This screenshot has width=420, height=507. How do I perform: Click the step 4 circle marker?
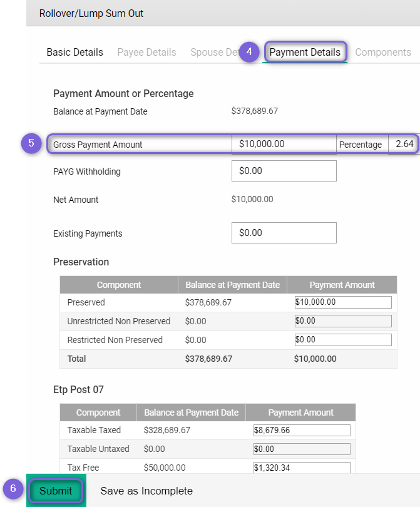click(x=249, y=52)
